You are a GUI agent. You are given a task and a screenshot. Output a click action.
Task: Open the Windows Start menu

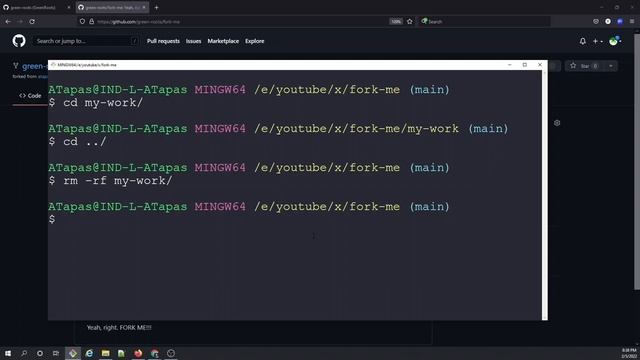tap(8, 353)
